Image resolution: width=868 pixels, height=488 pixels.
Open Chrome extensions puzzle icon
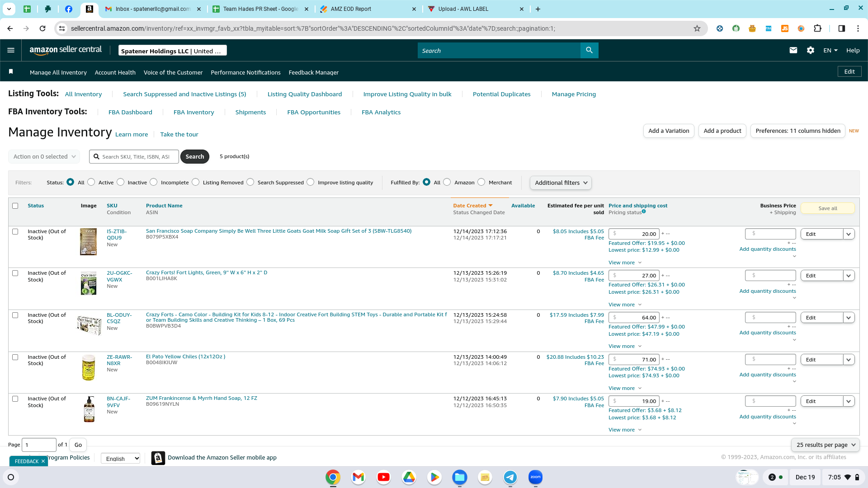tap(817, 28)
